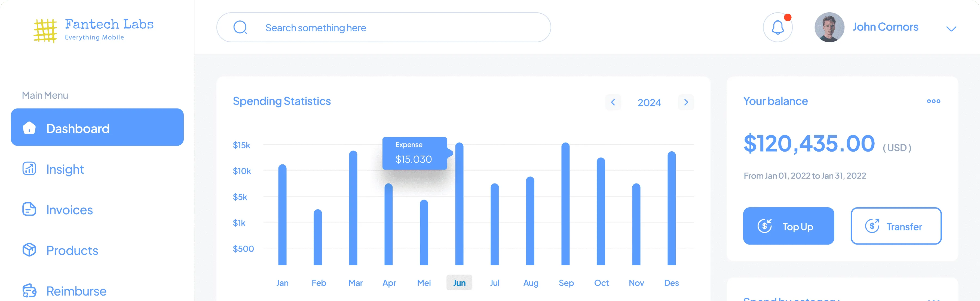Screen dimensions: 980x301
Task: Click the Nov month label
Action: coord(636,283)
